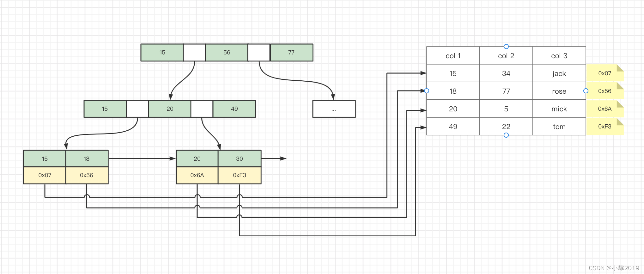Select the col 1 table header

tap(453, 56)
